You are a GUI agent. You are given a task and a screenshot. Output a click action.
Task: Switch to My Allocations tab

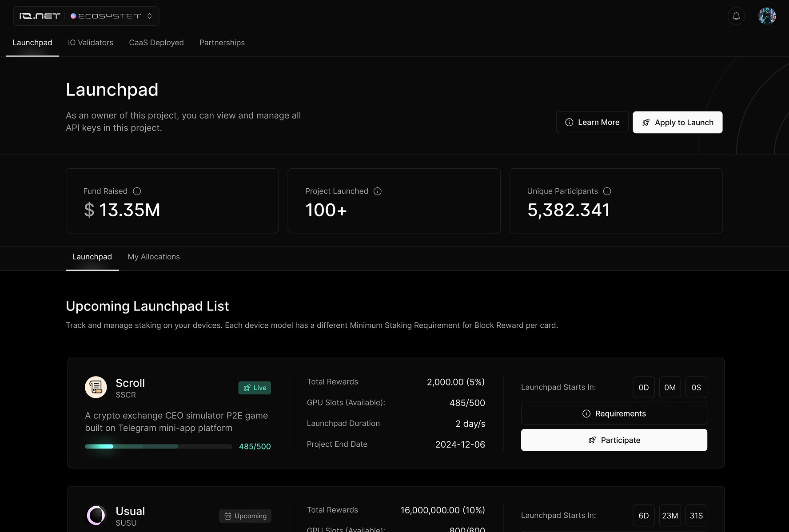(154, 257)
